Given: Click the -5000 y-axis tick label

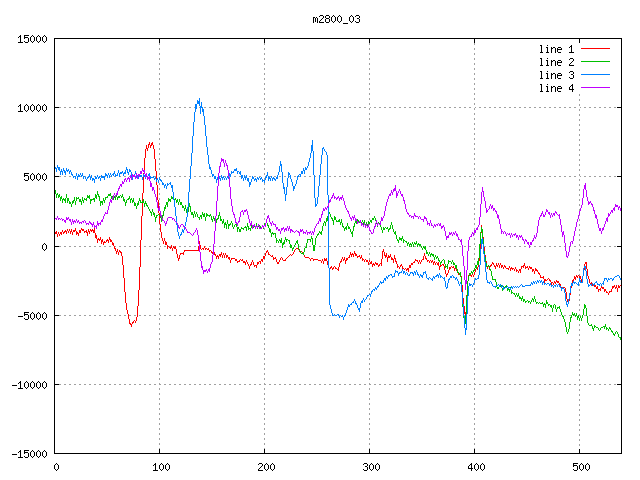Looking at the screenshot, I should point(30,316).
